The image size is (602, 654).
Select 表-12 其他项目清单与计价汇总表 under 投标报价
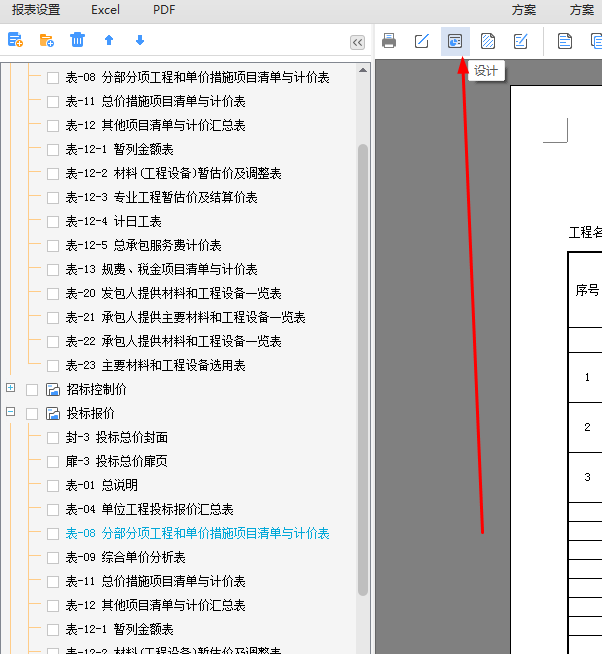point(156,606)
